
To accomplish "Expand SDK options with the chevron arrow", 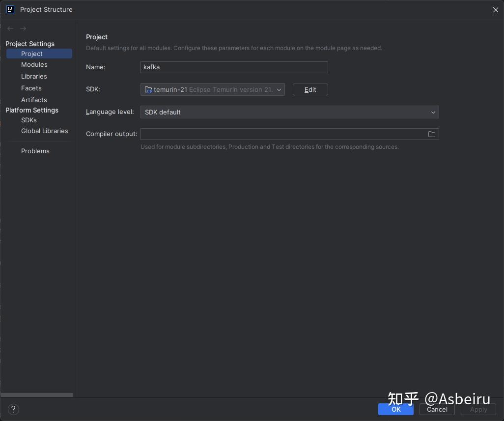I will [x=279, y=90].
